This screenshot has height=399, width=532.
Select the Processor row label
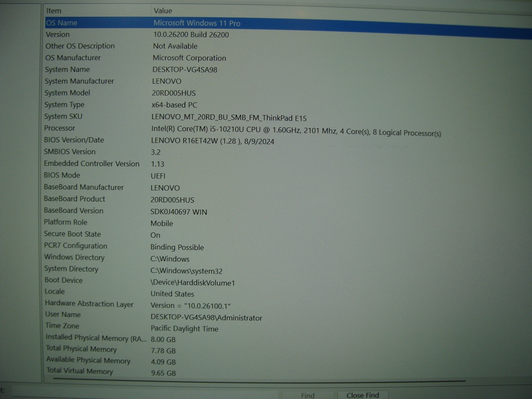(x=60, y=128)
